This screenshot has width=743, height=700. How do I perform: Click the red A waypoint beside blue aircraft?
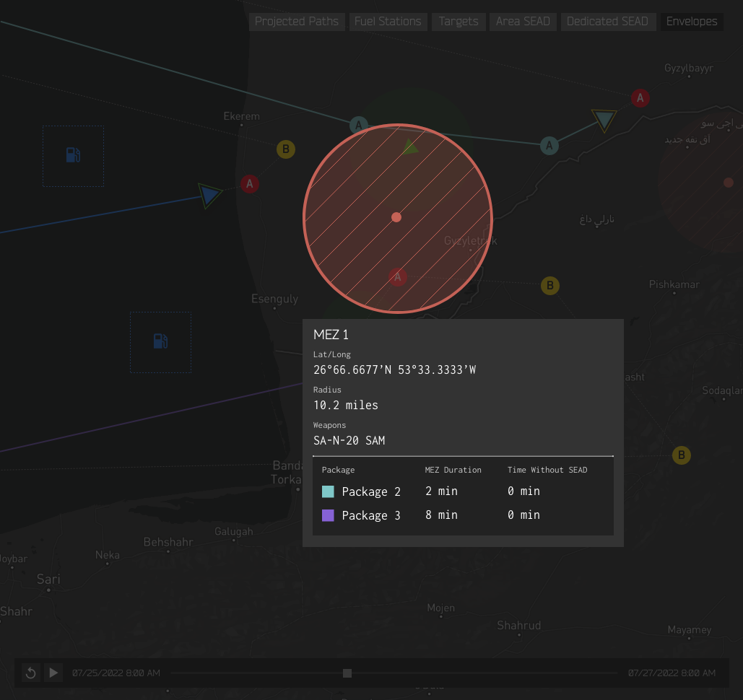tap(250, 184)
